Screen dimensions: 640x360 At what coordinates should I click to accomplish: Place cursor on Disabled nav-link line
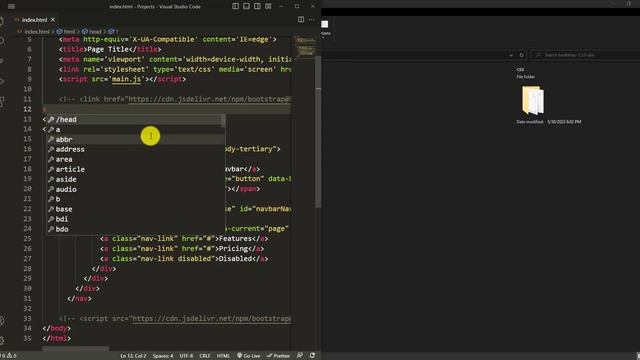(184, 259)
